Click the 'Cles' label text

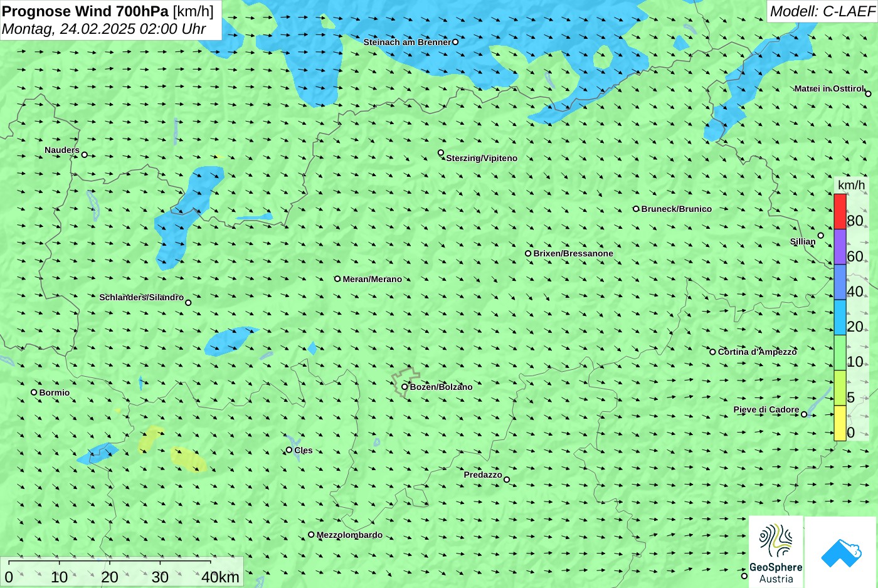[304, 450]
